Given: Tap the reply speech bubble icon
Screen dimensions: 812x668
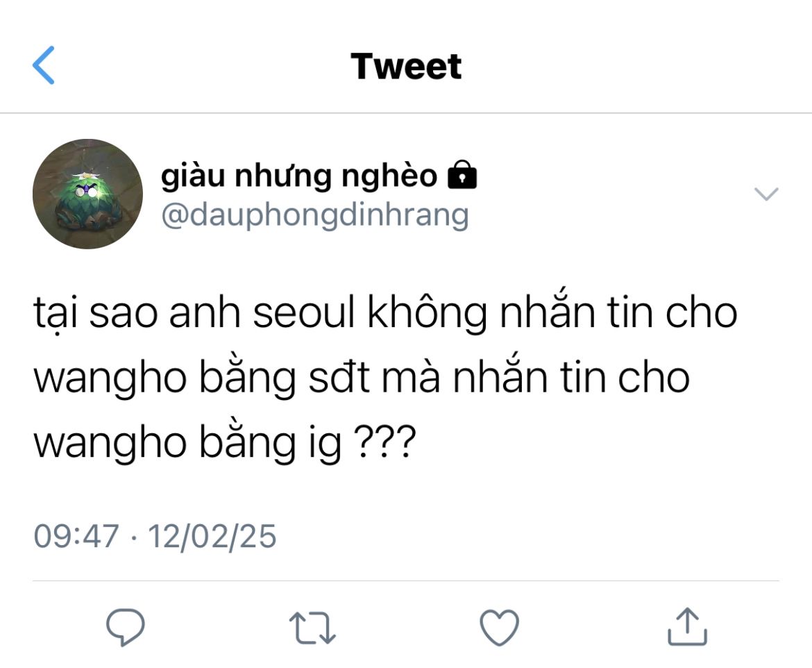Looking at the screenshot, I should 126,627.
